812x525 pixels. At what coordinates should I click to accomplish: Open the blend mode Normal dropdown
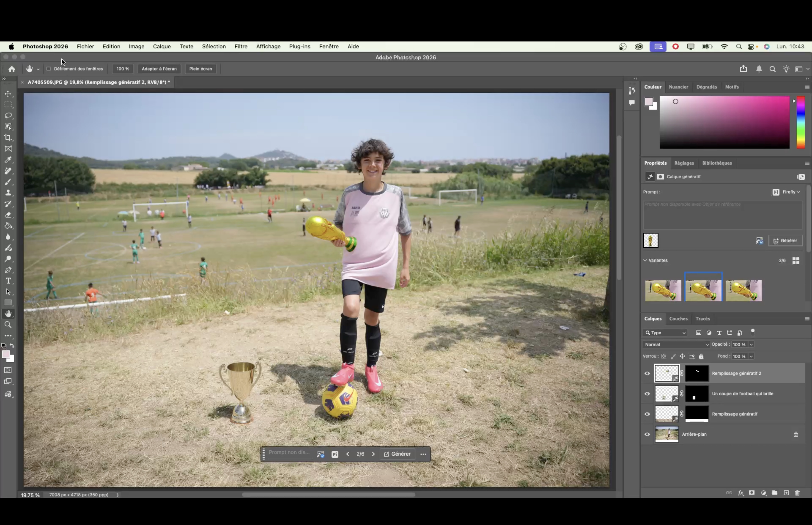point(676,345)
